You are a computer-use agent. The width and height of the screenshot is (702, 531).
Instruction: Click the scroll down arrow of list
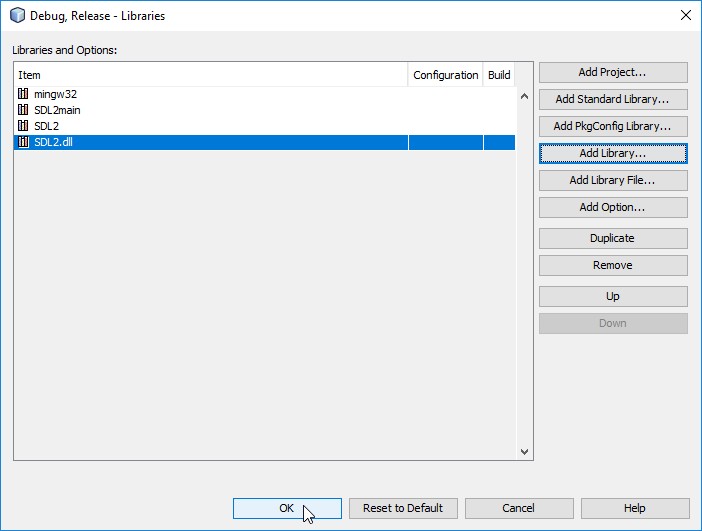pos(524,452)
